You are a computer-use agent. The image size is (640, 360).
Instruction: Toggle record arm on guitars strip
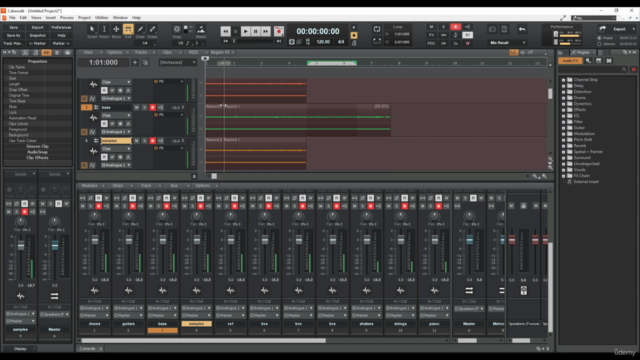[132, 206]
